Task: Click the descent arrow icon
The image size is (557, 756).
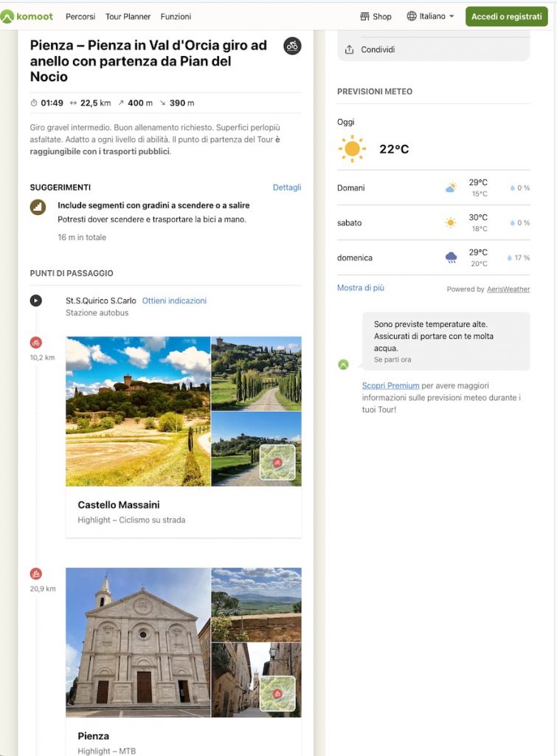Action: pyautogui.click(x=162, y=103)
